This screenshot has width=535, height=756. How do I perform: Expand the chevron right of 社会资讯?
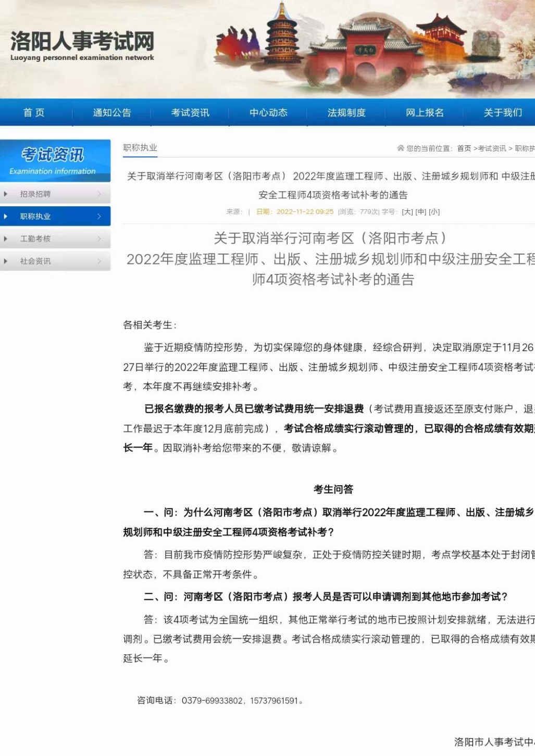point(99,261)
